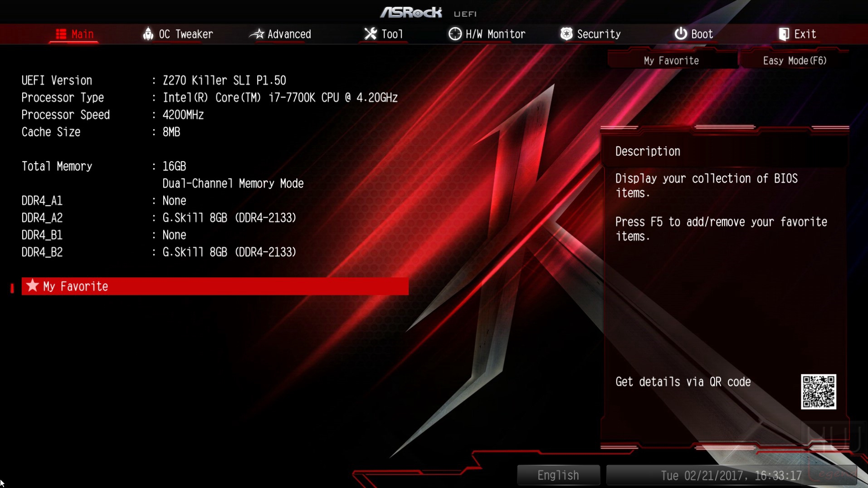Open the OC Tweaker tab

pyautogui.click(x=178, y=34)
